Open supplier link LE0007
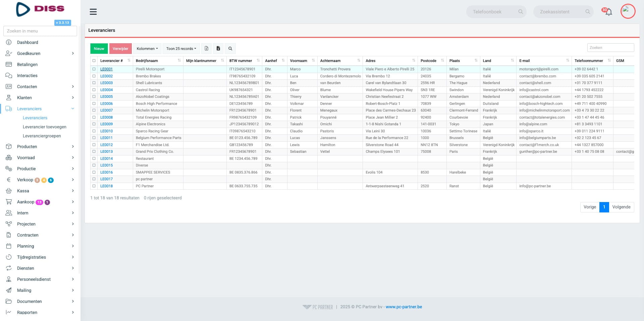The image size is (644, 321). click(x=106, y=110)
